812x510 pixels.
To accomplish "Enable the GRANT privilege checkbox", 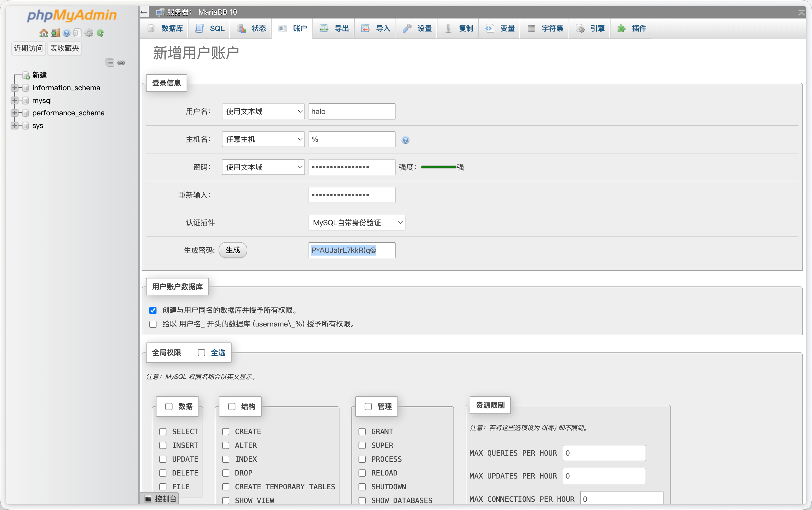I will pos(362,432).
